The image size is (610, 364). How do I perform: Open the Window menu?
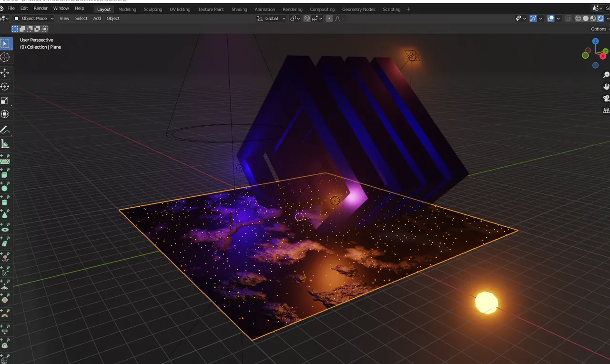(x=61, y=9)
